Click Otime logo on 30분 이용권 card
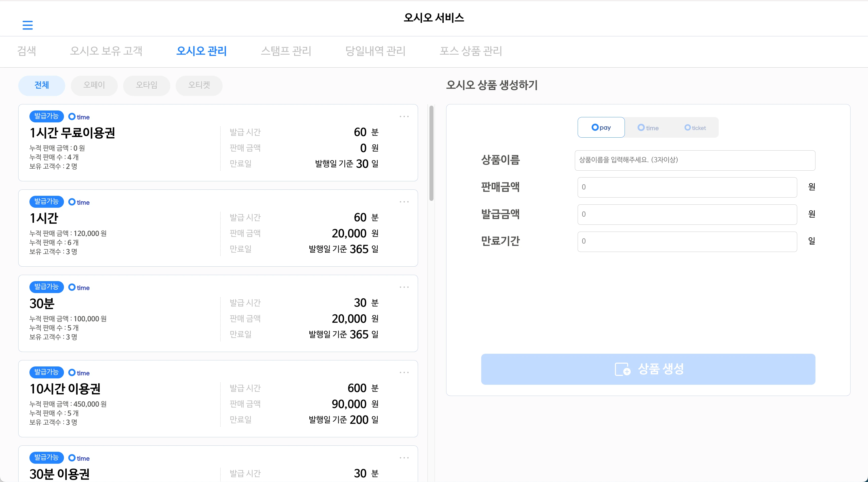The width and height of the screenshot is (868, 482). click(79, 458)
